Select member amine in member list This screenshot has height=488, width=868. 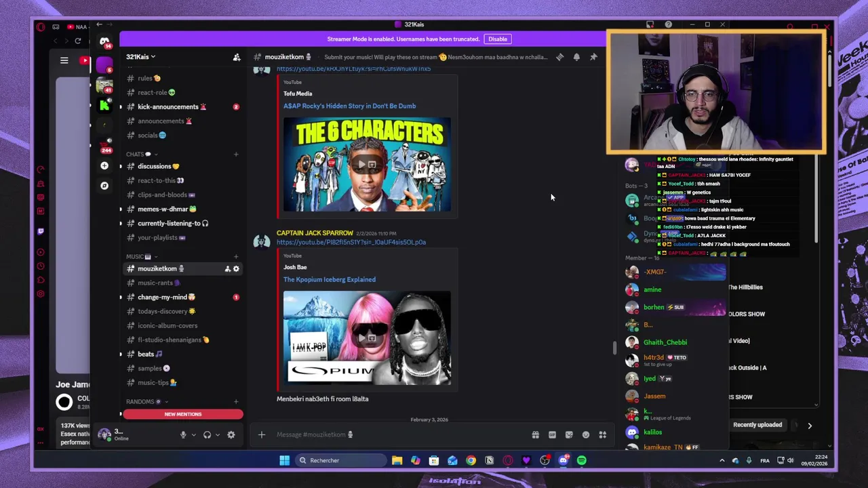coord(652,290)
